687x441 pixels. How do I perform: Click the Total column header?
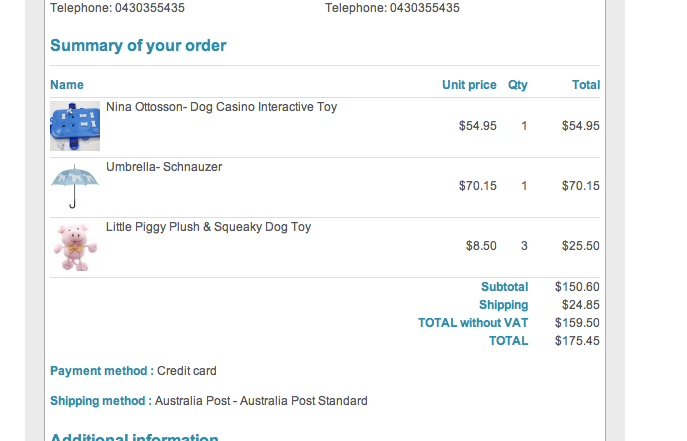[x=585, y=85]
